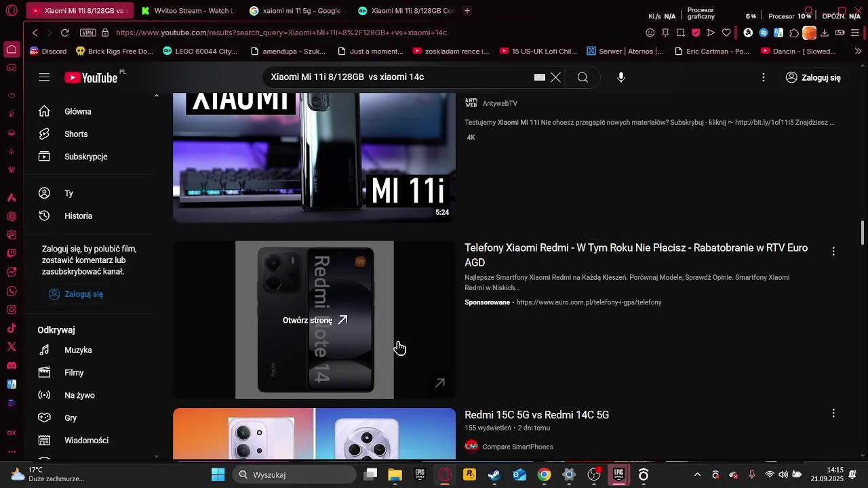
Task: Reload the page
Action: coord(65,33)
